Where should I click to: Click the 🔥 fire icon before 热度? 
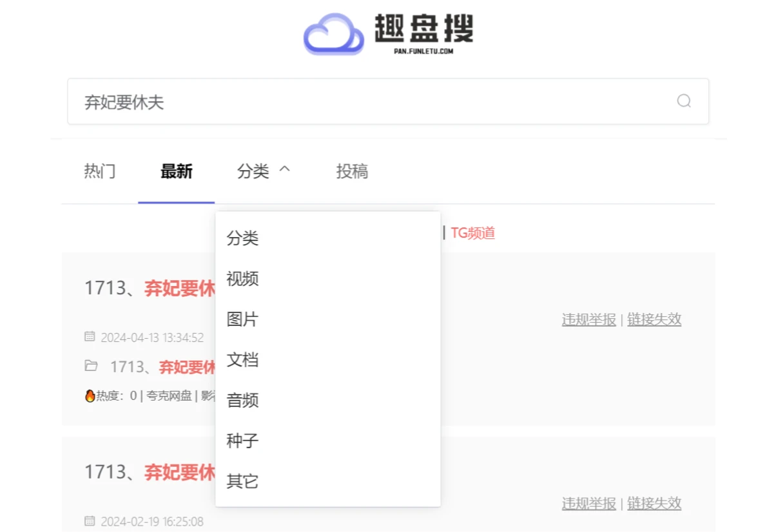pos(89,397)
